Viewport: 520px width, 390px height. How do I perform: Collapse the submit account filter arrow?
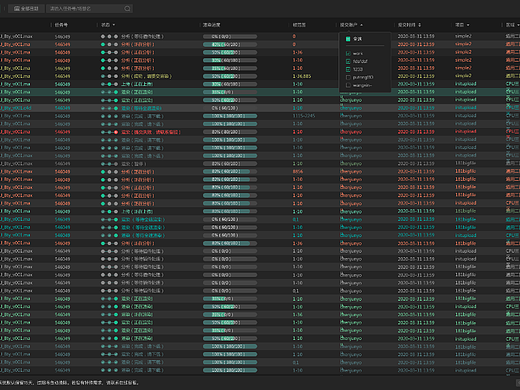[x=362, y=25]
